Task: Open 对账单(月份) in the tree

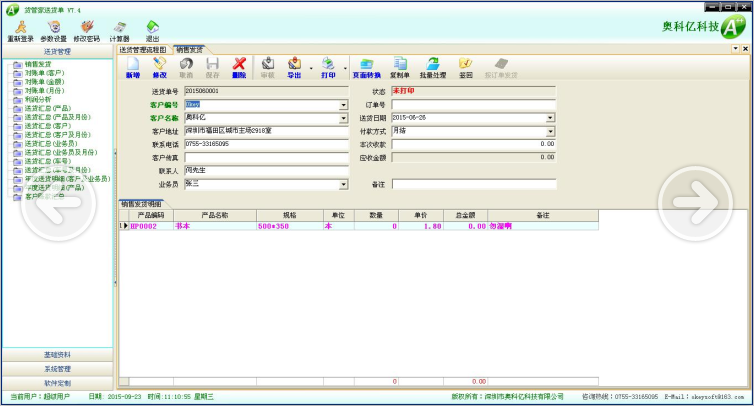Action: tap(44, 90)
